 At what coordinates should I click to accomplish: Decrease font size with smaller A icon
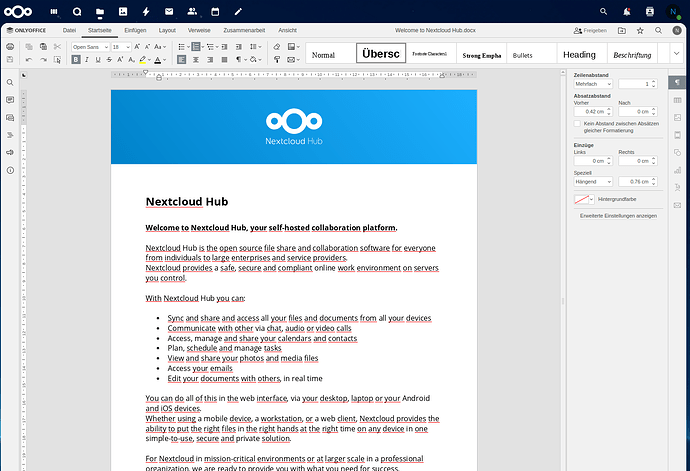(x=147, y=47)
